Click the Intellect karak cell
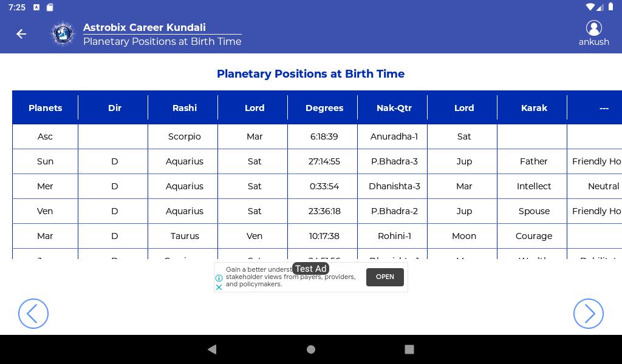 [533, 187]
